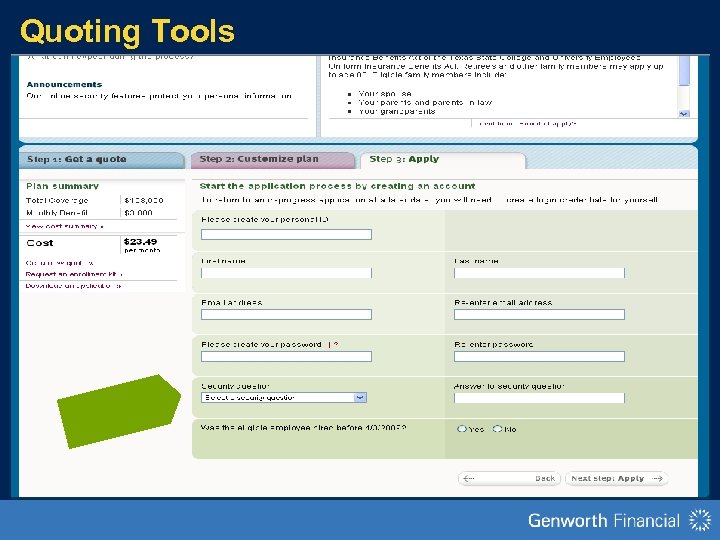Viewport: 720px width, 540px height.
Task: Click the Download an application link
Action: pyautogui.click(x=73, y=286)
